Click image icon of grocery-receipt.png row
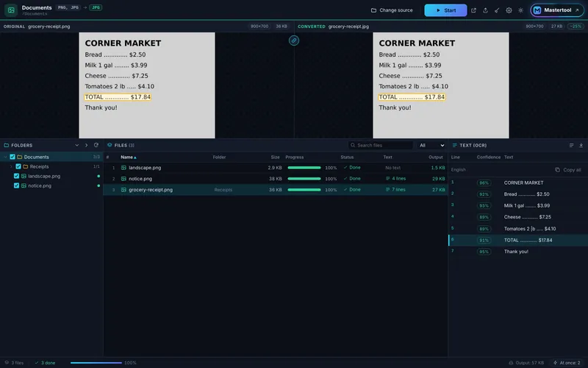 [123, 190]
